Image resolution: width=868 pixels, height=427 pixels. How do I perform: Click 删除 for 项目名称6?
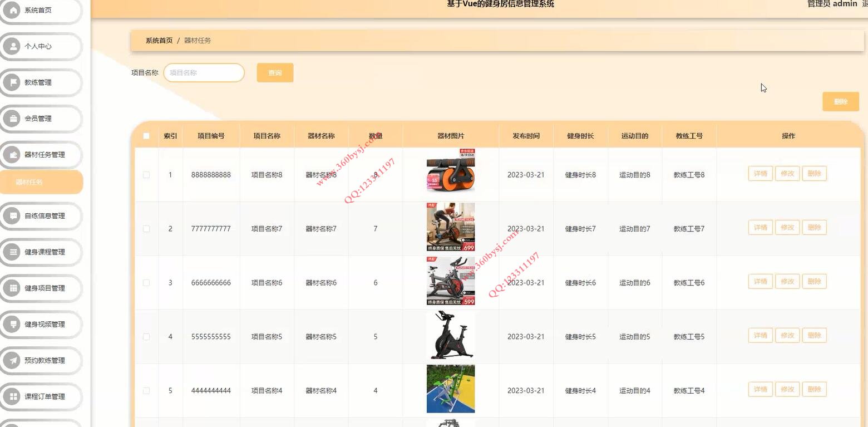click(x=814, y=282)
